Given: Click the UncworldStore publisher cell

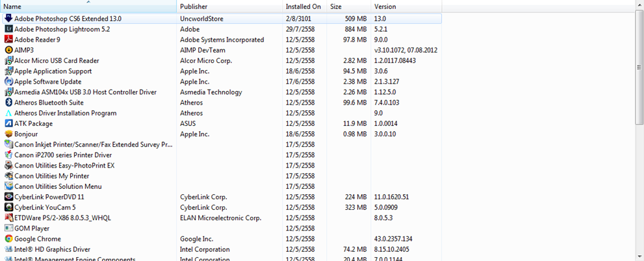Looking at the screenshot, I should [x=201, y=19].
